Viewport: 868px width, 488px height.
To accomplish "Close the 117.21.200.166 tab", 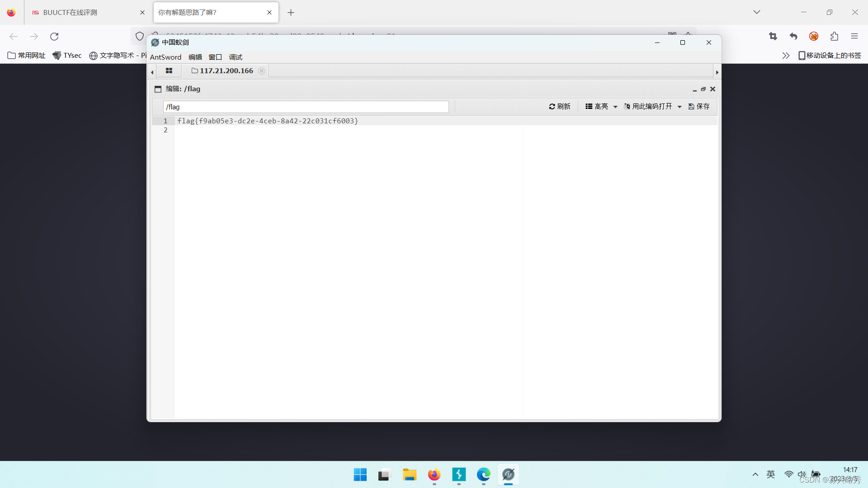I will (x=262, y=71).
